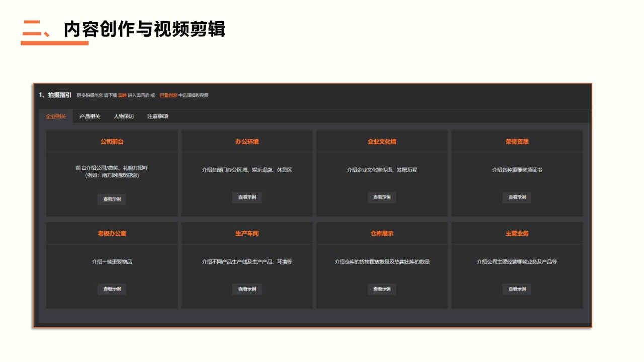Click text 介绍各种重要奖项证书

pyautogui.click(x=517, y=170)
